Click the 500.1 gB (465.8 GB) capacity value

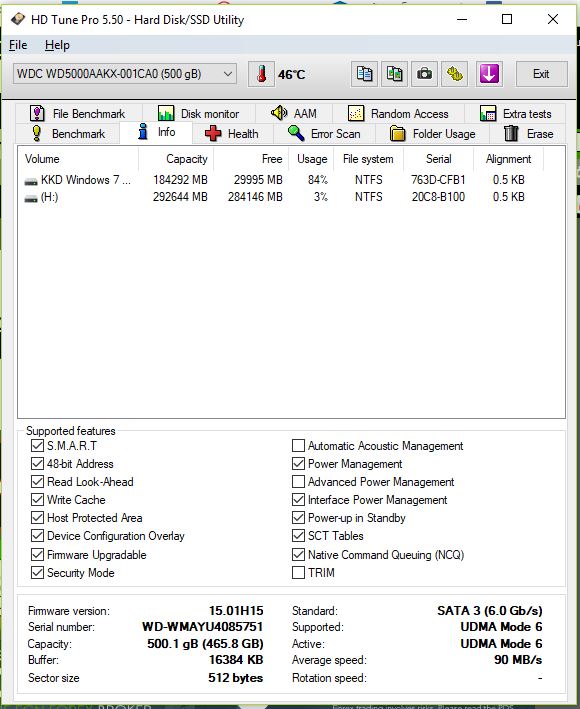205,644
